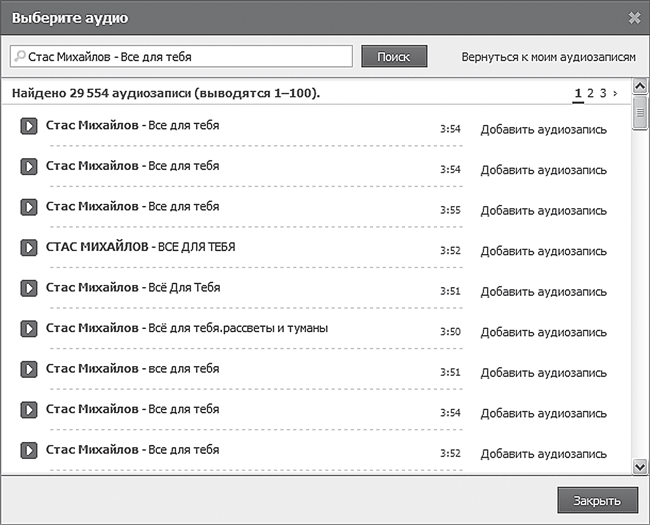Click the Поиск button
This screenshot has width=650, height=525.
tap(394, 56)
